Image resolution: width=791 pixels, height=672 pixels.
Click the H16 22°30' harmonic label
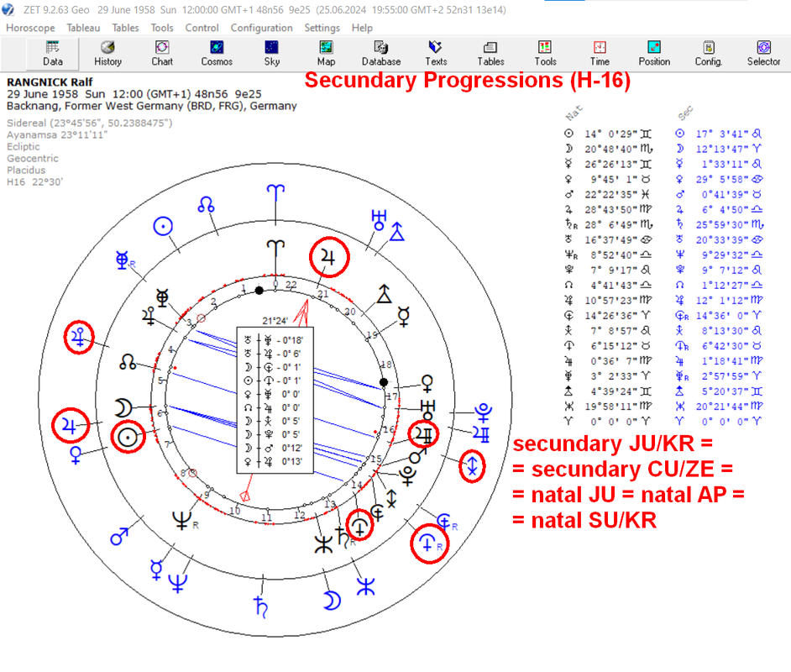pyautogui.click(x=34, y=181)
